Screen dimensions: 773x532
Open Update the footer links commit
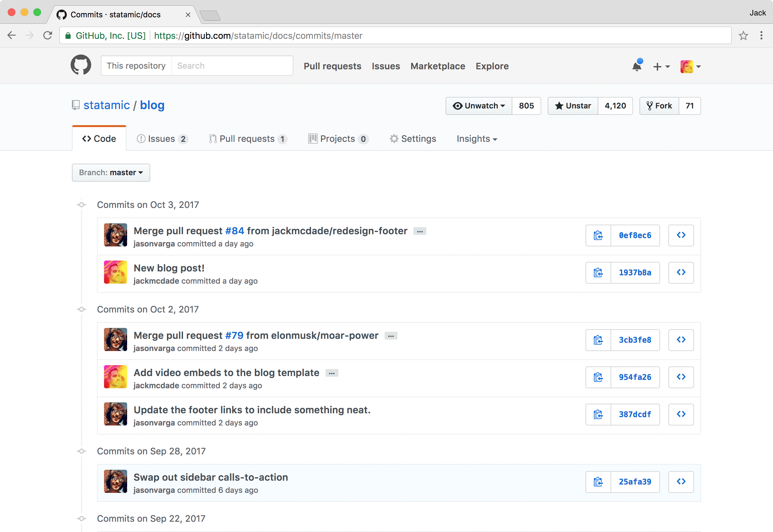click(x=252, y=410)
